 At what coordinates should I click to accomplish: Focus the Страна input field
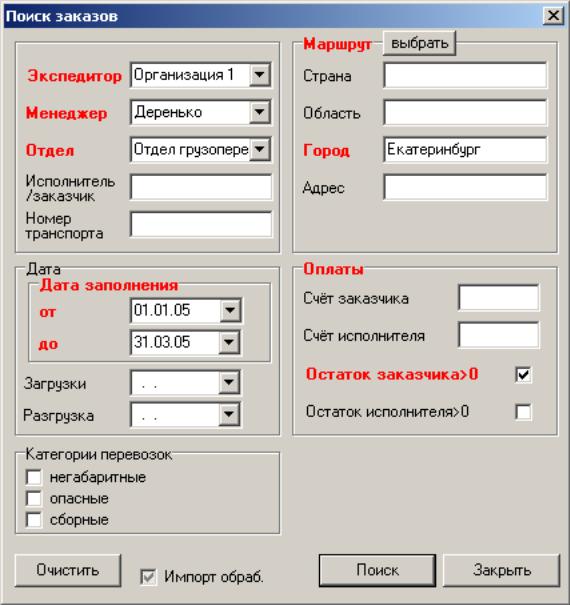click(465, 75)
